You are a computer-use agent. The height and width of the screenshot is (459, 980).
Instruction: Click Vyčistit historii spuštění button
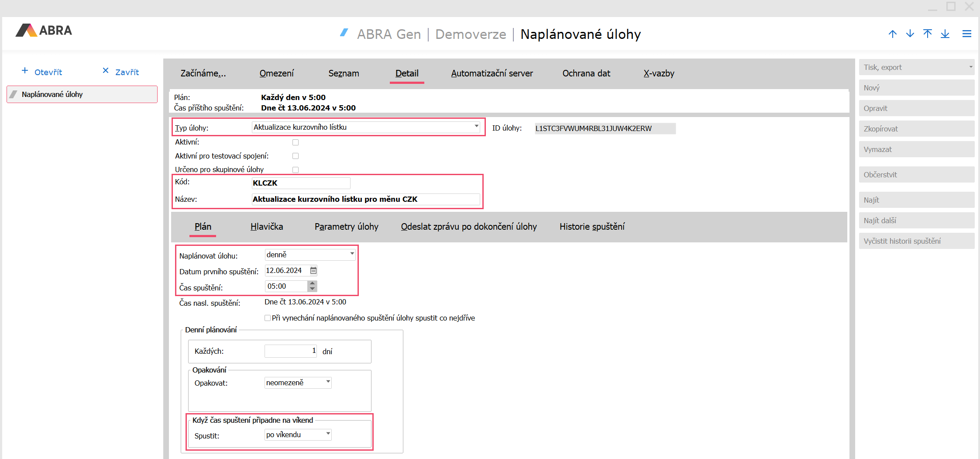(x=916, y=241)
